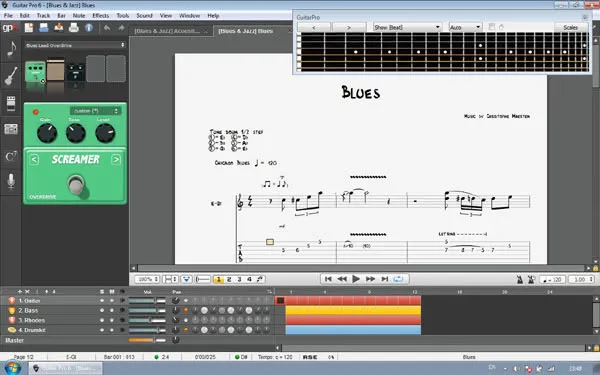Open the Show Beat dropdown in fretboard window

pos(407,27)
